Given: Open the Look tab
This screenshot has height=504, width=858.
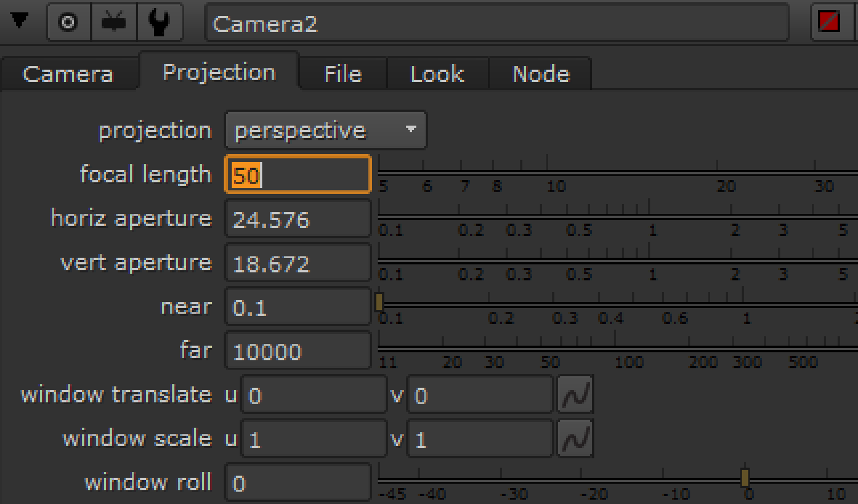Looking at the screenshot, I should pyautogui.click(x=437, y=74).
